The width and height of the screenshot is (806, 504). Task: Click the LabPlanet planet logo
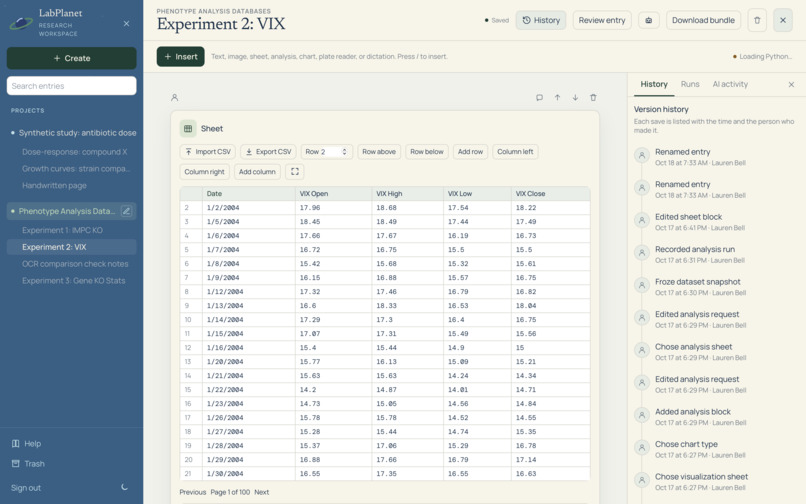click(21, 23)
